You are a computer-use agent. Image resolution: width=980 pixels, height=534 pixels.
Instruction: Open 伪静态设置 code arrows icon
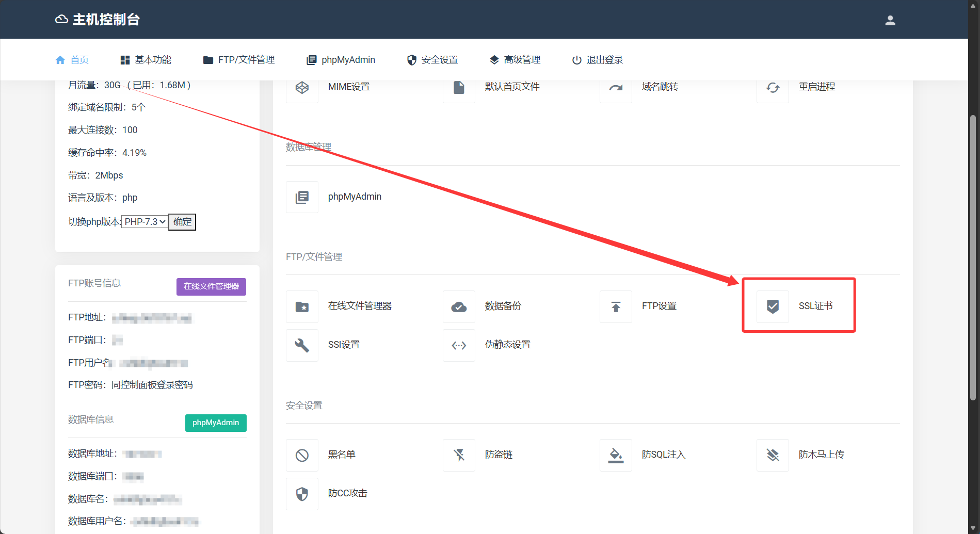(459, 345)
